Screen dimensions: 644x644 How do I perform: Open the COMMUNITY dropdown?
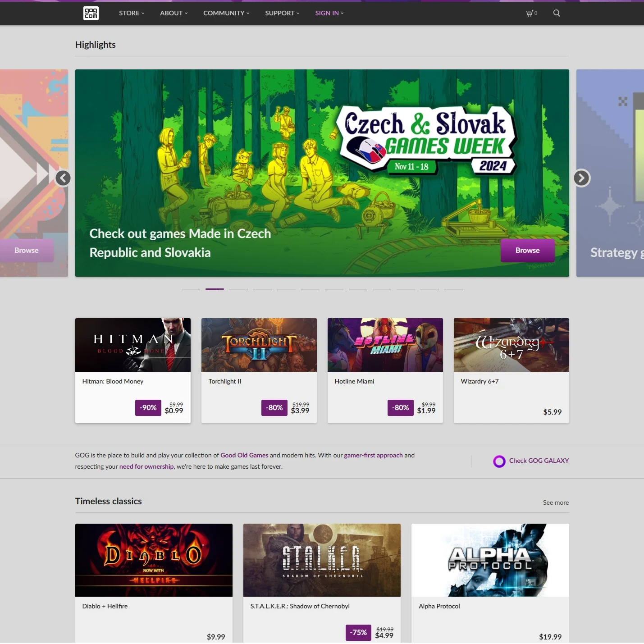pos(225,13)
